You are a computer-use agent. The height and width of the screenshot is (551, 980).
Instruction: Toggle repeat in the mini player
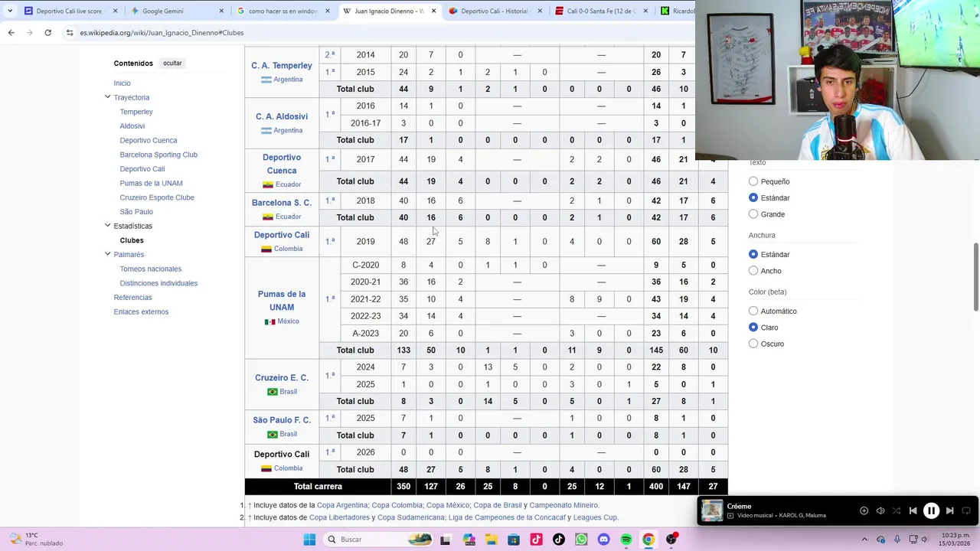click(966, 510)
